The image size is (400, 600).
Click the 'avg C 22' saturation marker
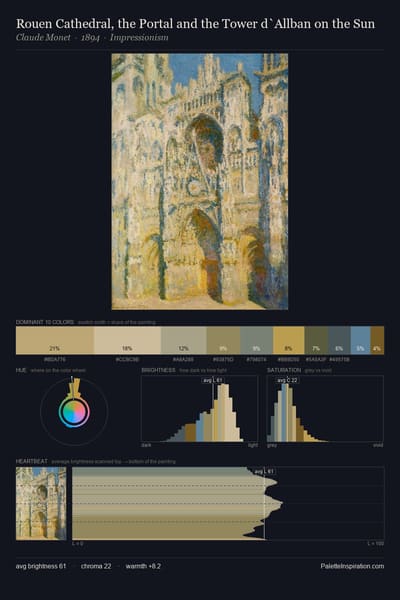click(287, 380)
